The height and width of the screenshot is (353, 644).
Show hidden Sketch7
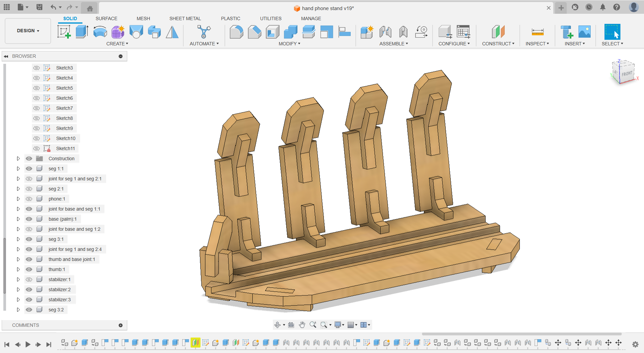pyautogui.click(x=36, y=108)
